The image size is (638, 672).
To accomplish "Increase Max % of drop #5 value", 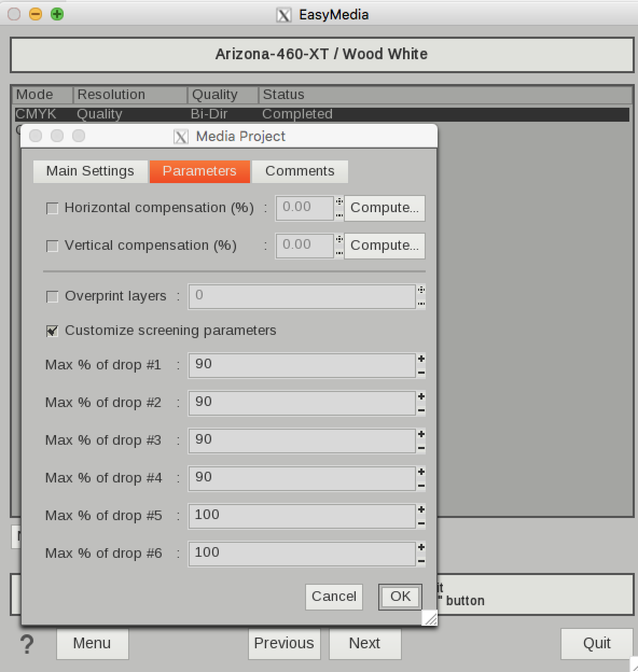I will click(x=421, y=510).
